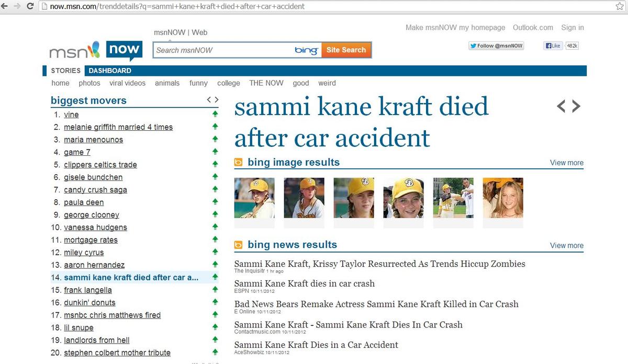Select the STORIES tab
This screenshot has width=628, height=364.
[x=65, y=71]
